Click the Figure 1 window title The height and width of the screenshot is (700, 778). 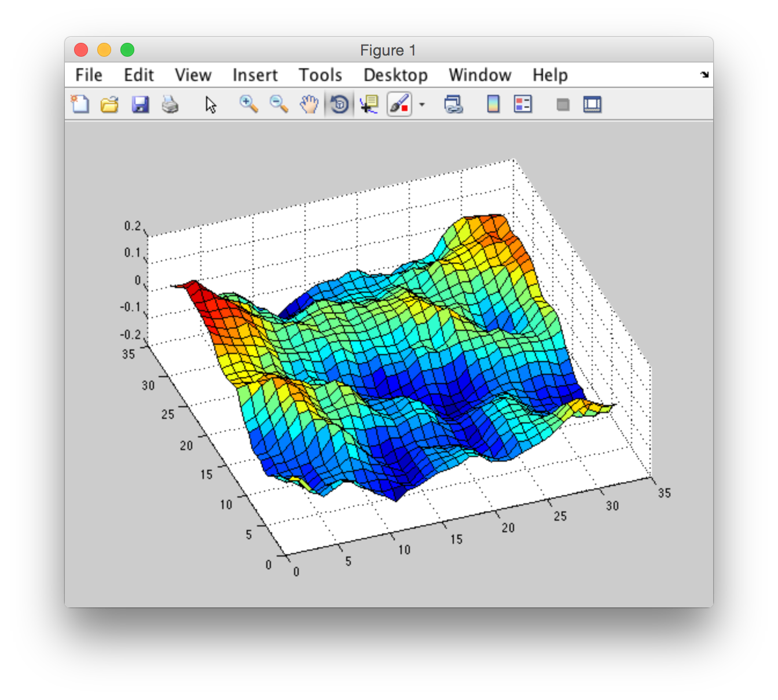point(388,50)
